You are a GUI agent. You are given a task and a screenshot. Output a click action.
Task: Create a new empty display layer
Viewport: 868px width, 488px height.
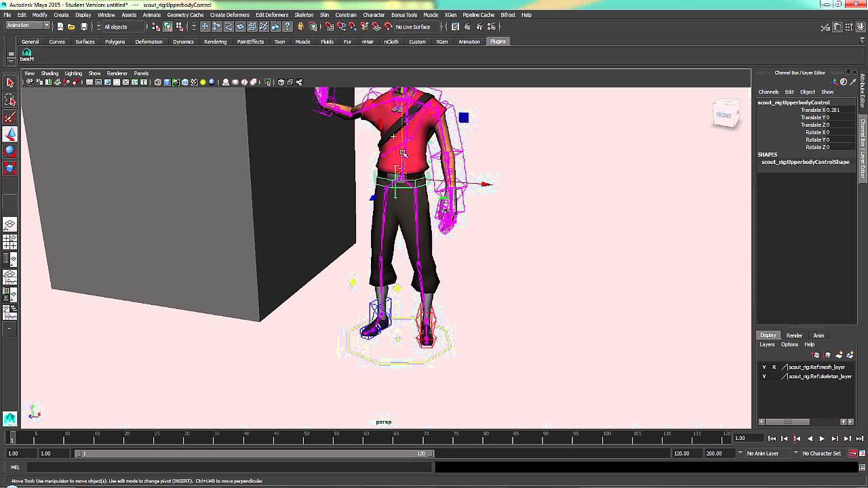tap(839, 354)
